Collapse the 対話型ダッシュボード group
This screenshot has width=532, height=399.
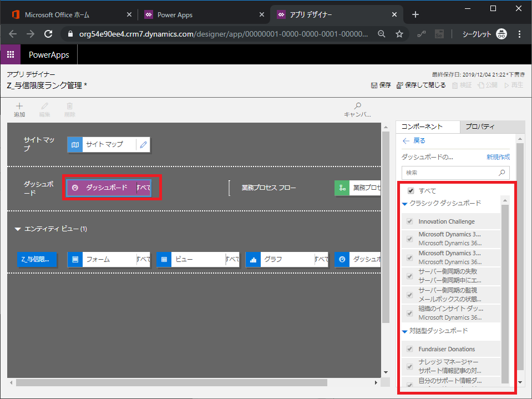click(x=404, y=331)
